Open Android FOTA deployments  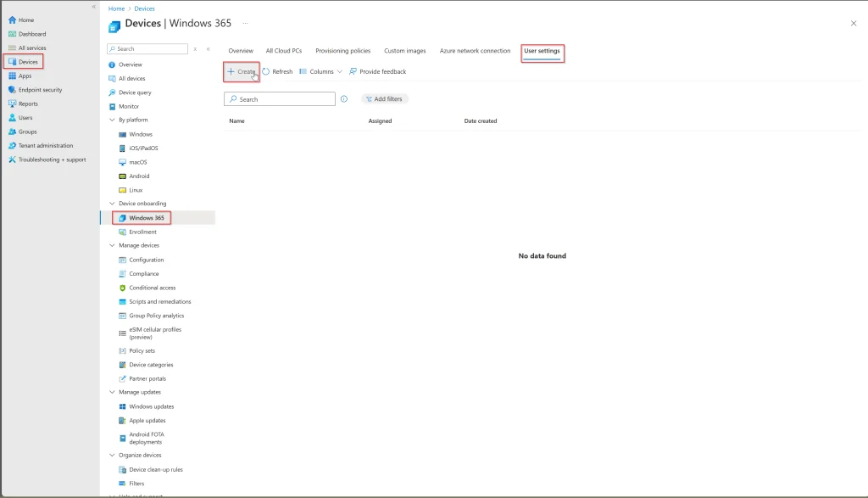click(x=142, y=438)
